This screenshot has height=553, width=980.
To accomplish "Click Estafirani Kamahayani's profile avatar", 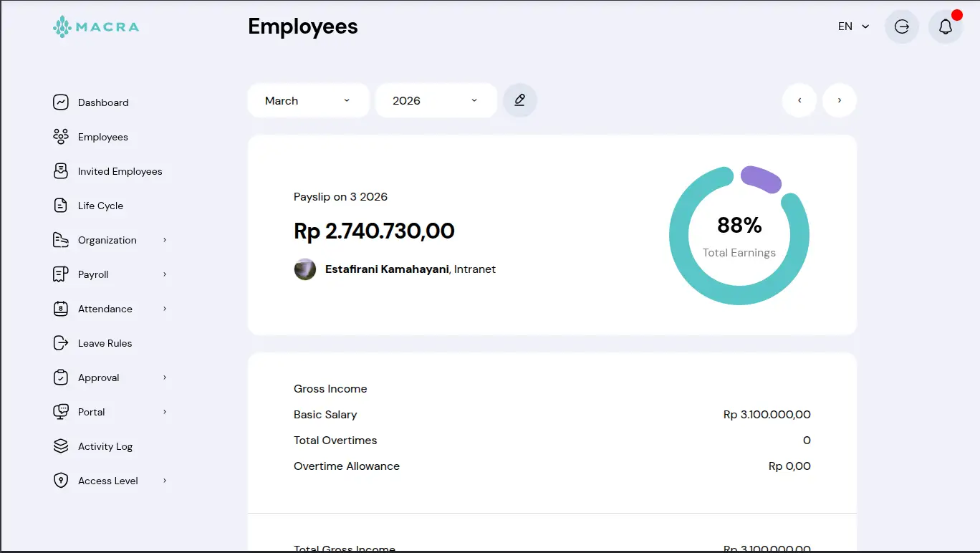I will pos(305,269).
